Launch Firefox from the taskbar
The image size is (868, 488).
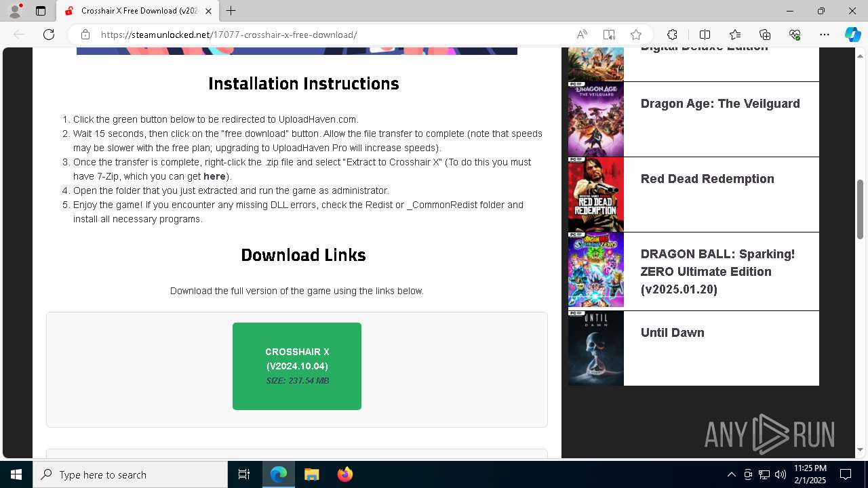[344, 474]
